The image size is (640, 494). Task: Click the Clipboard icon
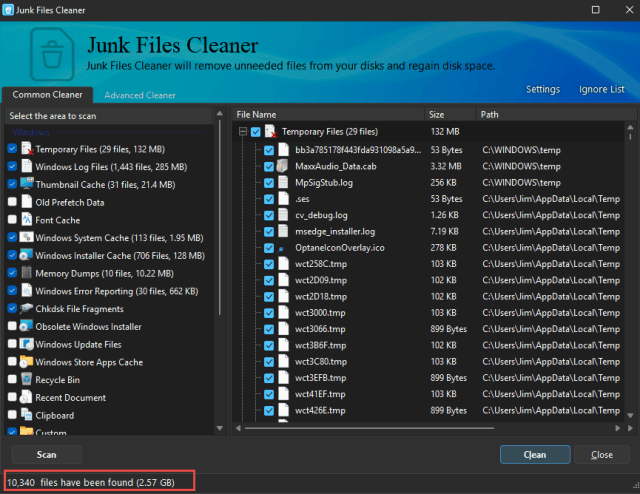click(x=27, y=415)
